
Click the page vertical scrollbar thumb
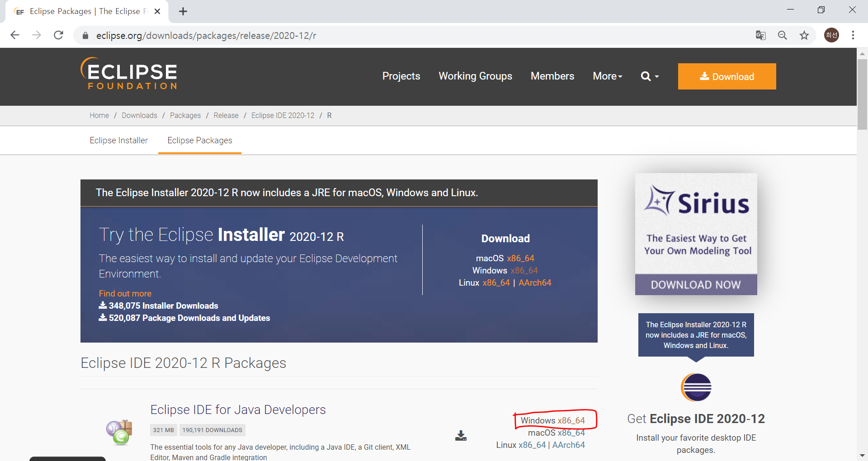(862, 94)
